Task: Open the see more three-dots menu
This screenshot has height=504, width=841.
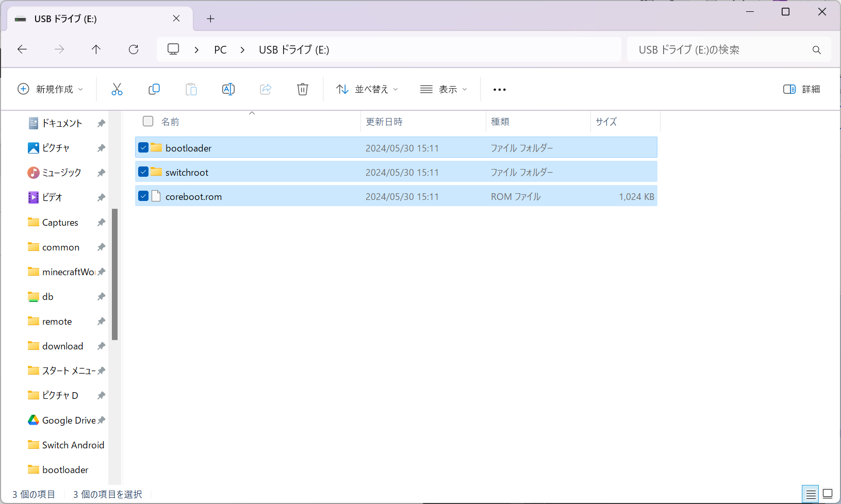Action: pos(500,90)
